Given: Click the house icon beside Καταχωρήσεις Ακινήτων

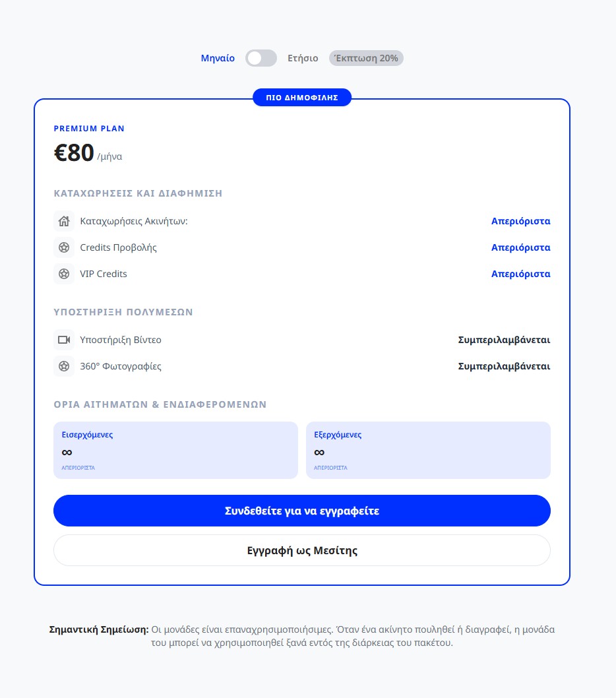Looking at the screenshot, I should coord(64,221).
